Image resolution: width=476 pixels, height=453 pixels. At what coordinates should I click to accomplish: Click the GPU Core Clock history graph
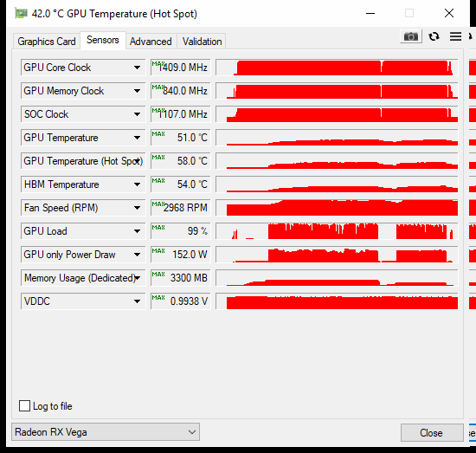point(337,68)
